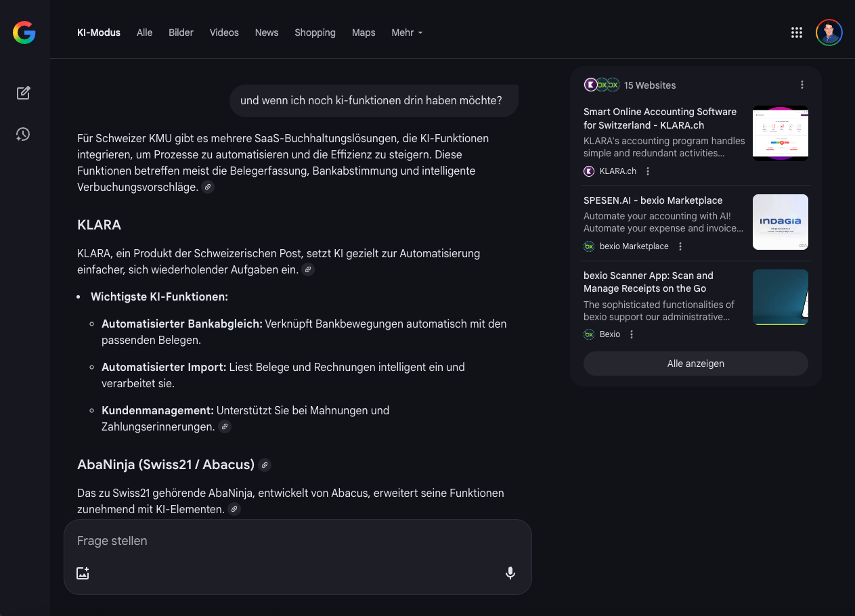855x616 pixels.
Task: Click the 'Frage stellen' input field
Action: pyautogui.click(x=298, y=541)
